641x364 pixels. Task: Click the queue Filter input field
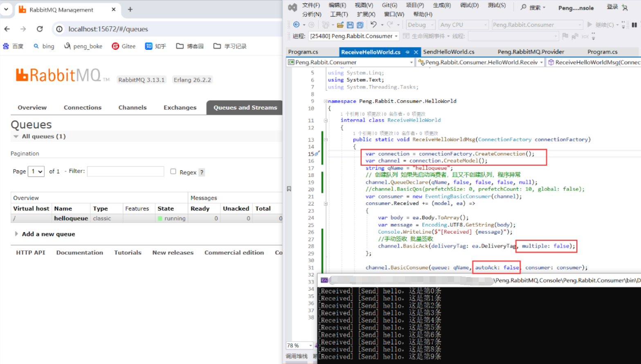[x=126, y=172]
